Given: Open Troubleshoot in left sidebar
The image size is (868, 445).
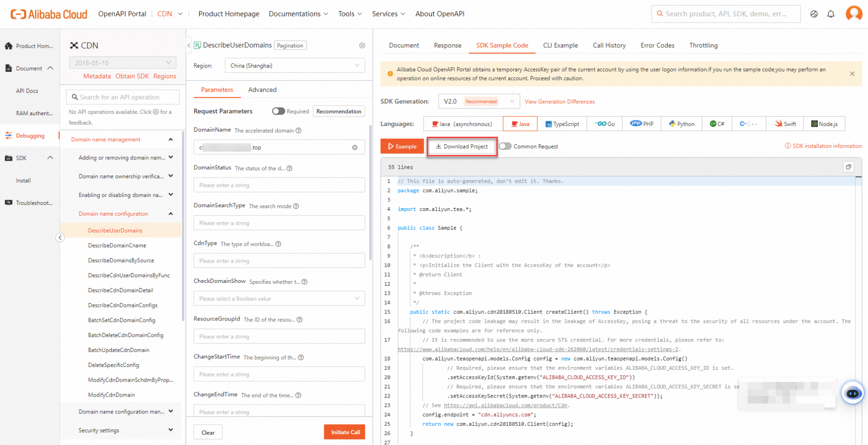Looking at the screenshot, I should [29, 203].
